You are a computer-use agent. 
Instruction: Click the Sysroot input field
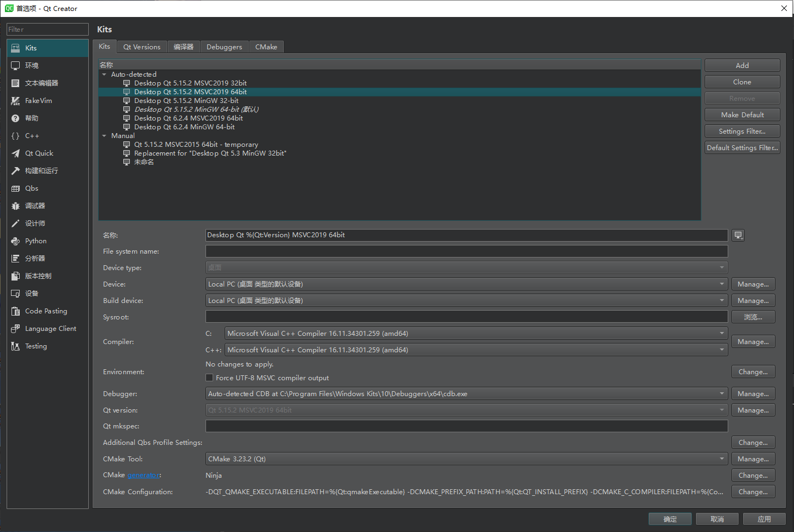tap(467, 317)
